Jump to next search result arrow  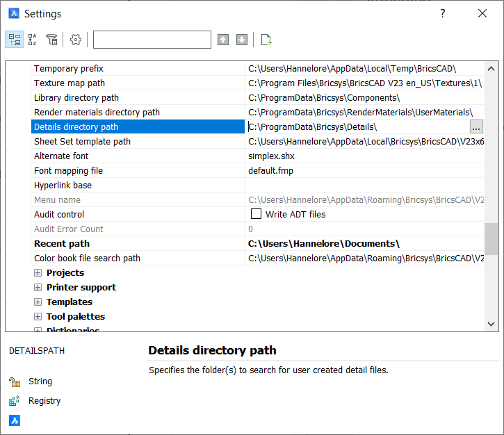(x=242, y=40)
